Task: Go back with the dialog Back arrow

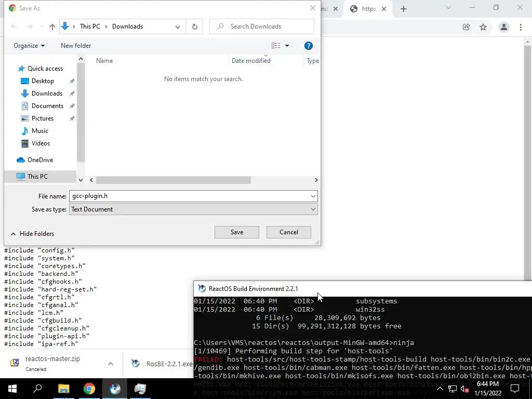Action: tap(14, 26)
